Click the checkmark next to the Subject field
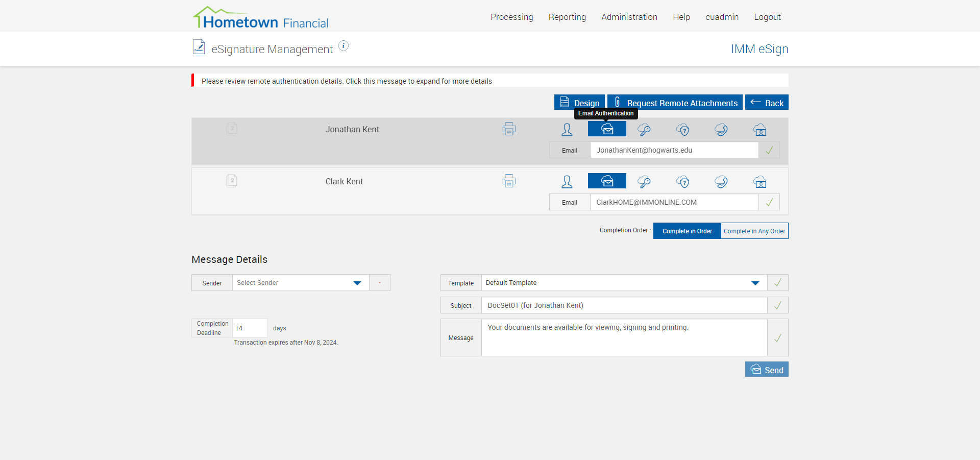 (x=778, y=305)
